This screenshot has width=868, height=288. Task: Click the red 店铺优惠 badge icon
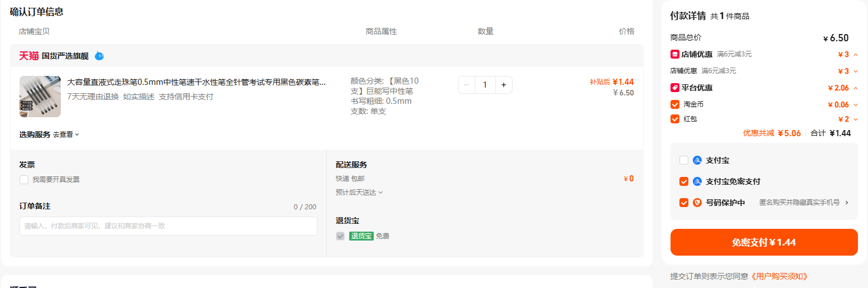(x=674, y=54)
